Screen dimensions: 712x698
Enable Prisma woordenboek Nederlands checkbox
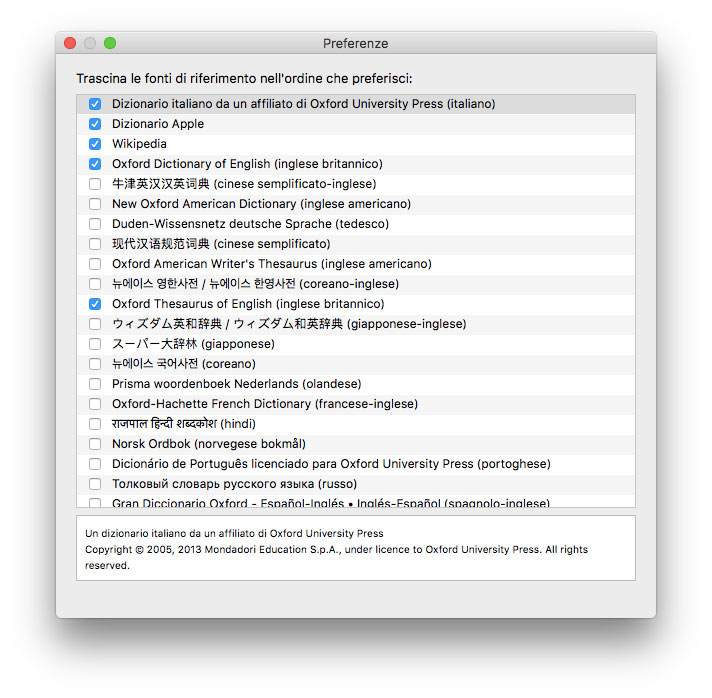(95, 384)
